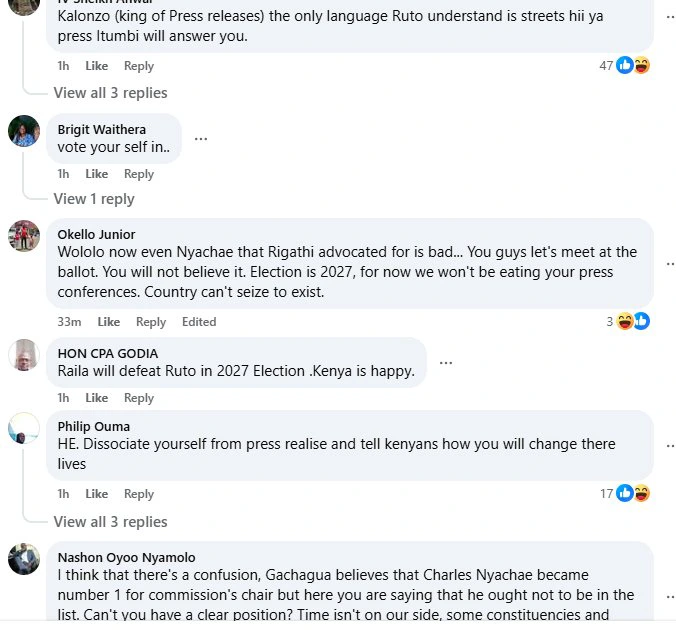The width and height of the screenshot is (676, 630).
Task: View edit history on Okello Junior's comment
Action: [199, 322]
